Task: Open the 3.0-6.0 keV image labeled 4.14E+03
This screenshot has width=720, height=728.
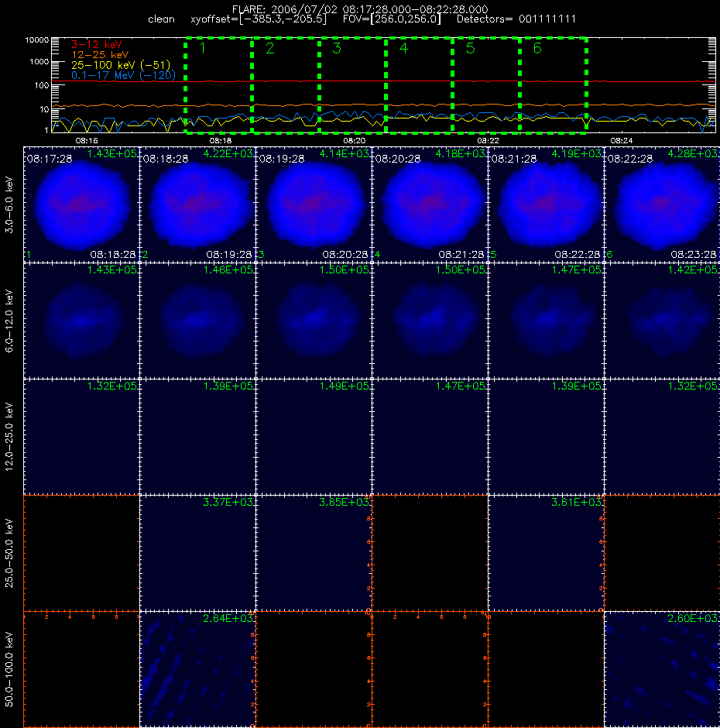Action: click(314, 204)
